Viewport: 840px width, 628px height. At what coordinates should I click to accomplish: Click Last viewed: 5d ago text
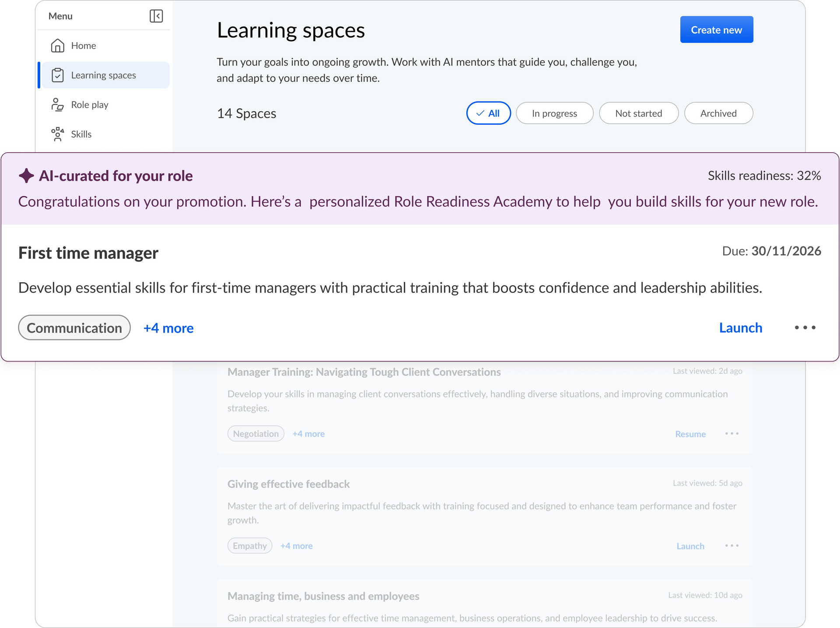tap(707, 483)
